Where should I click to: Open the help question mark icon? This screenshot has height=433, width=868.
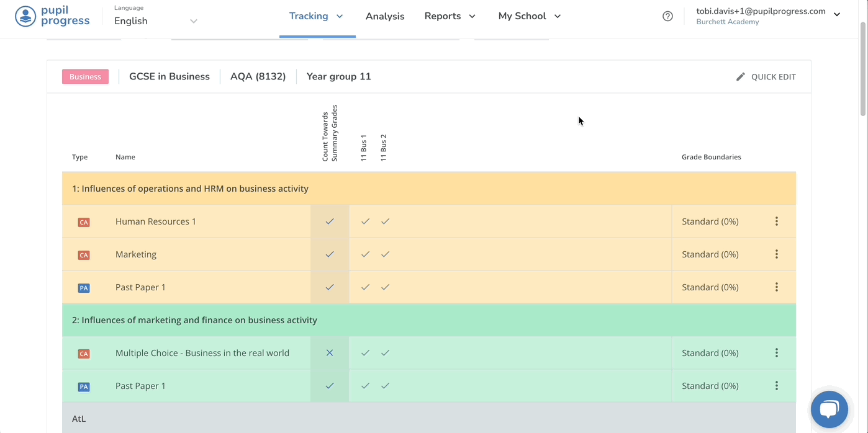click(x=667, y=16)
